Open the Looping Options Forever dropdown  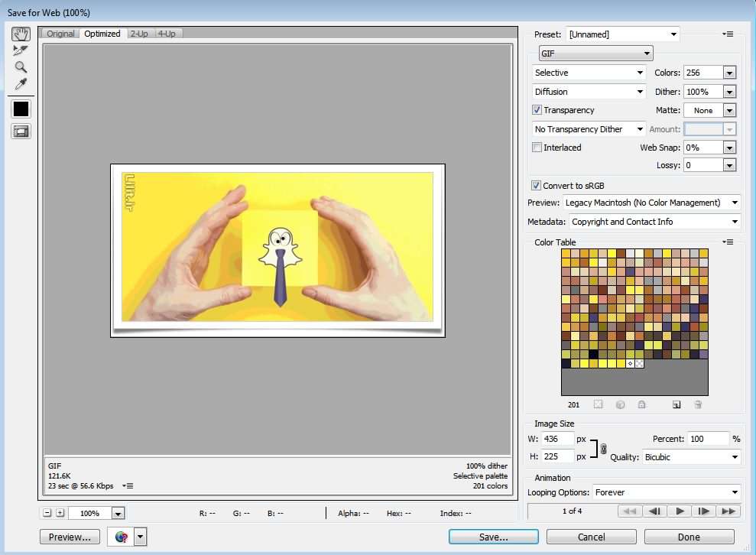coord(667,492)
